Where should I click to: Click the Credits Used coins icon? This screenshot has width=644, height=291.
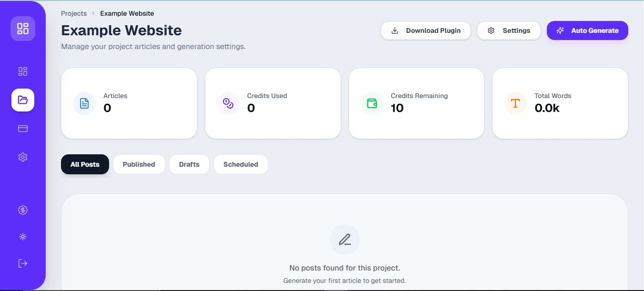click(228, 103)
